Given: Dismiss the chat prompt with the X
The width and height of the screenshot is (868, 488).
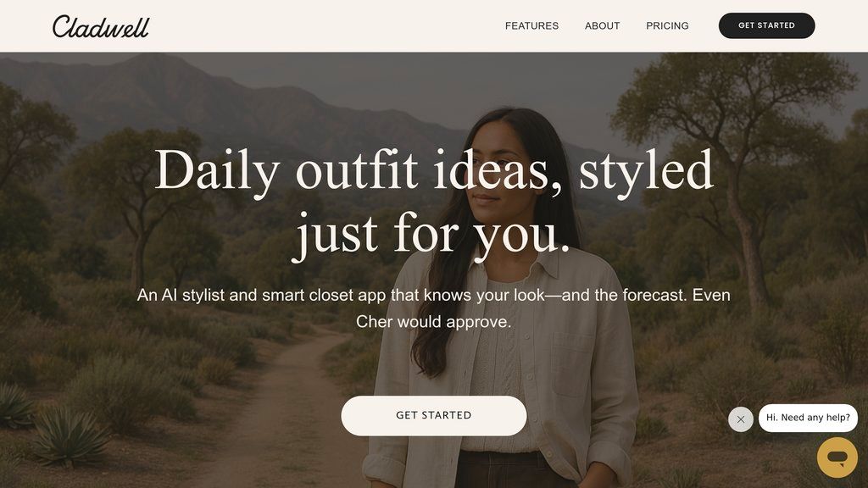Looking at the screenshot, I should tap(741, 419).
